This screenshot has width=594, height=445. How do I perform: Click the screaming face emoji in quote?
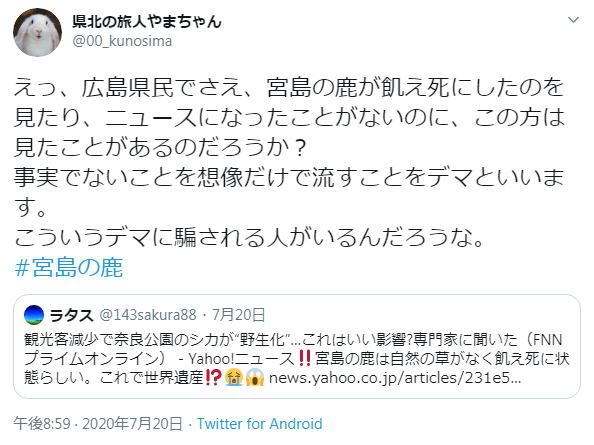[255, 378]
